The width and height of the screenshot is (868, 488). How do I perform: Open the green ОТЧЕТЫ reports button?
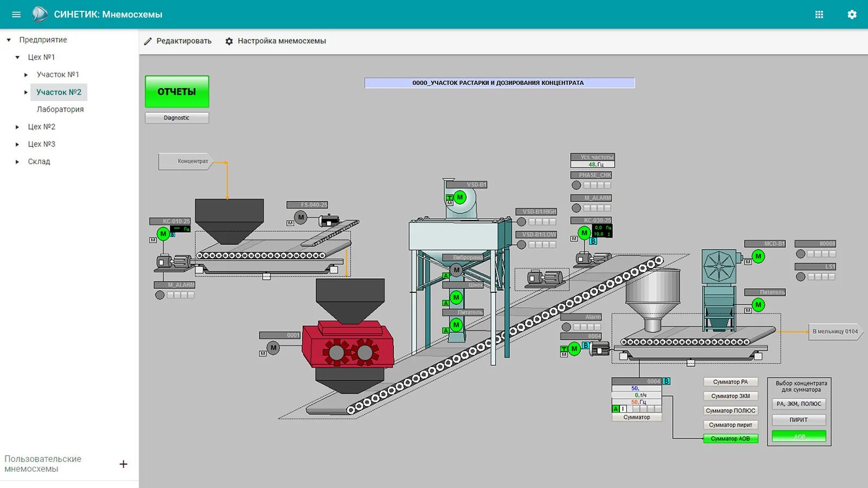pyautogui.click(x=177, y=92)
